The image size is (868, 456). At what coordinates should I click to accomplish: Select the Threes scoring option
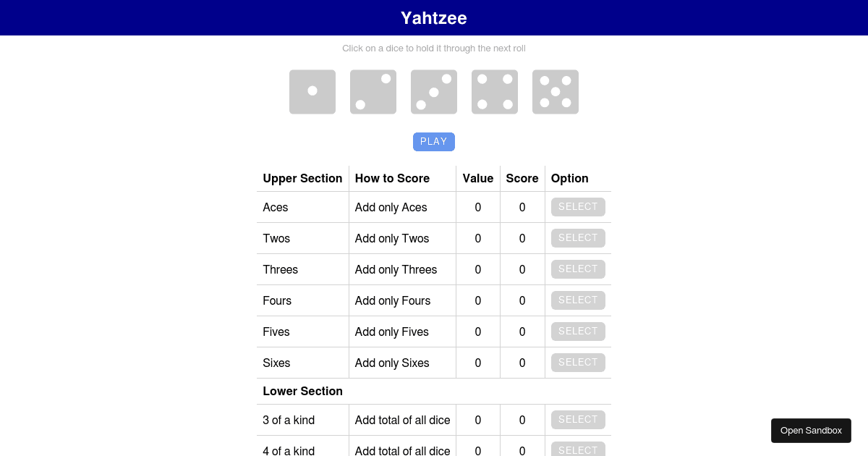(x=578, y=269)
